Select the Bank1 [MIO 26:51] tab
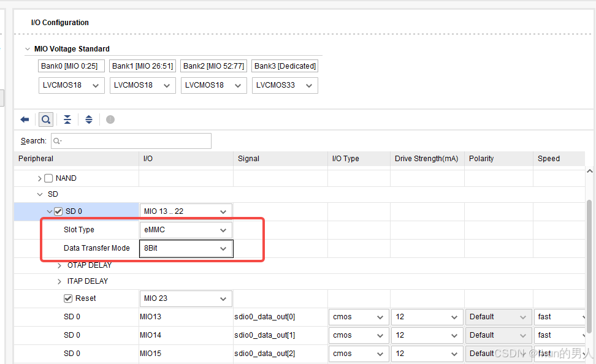Screen dimensions: 596x364 [142, 66]
